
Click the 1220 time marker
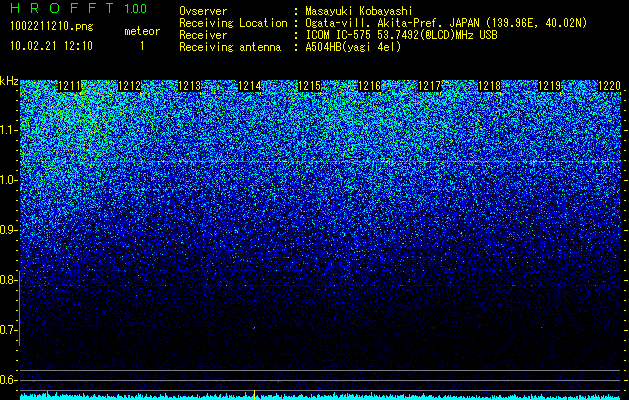(609, 86)
